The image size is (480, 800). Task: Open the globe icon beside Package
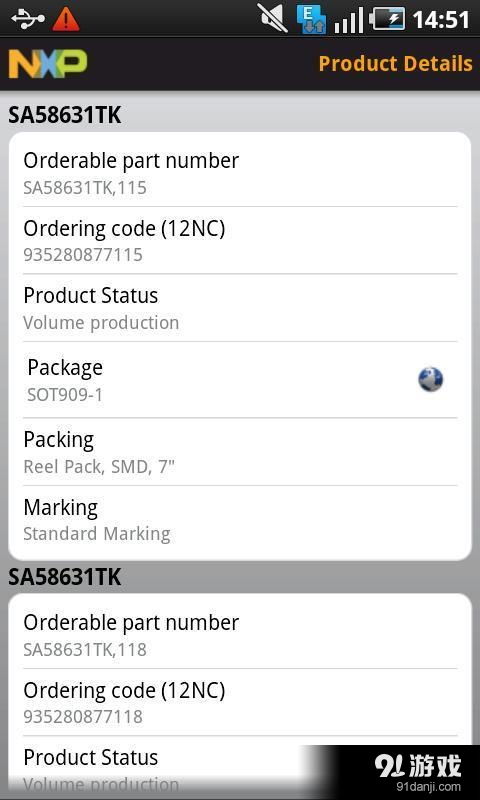430,380
